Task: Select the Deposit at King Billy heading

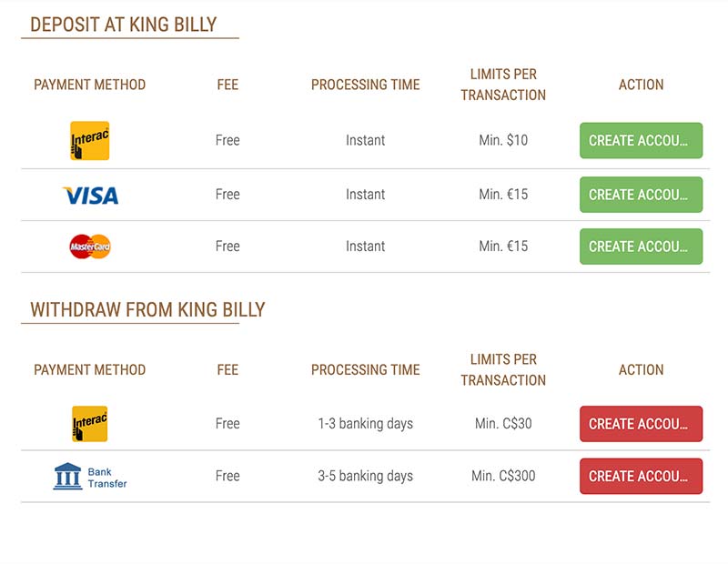Action: pos(124,25)
